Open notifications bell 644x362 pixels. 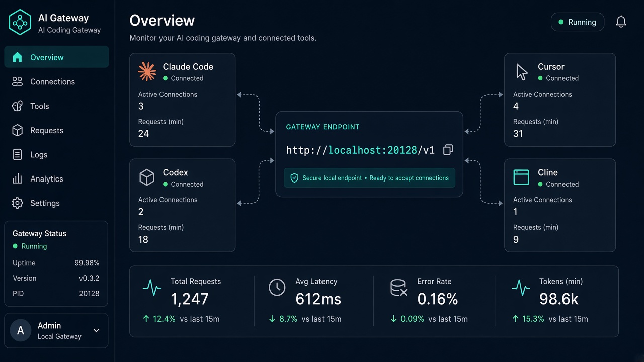621,22
